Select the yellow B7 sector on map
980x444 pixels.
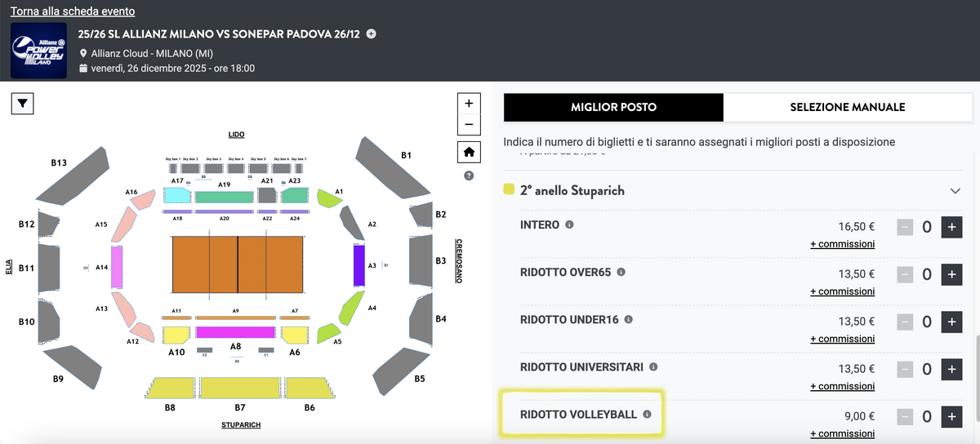point(240,388)
